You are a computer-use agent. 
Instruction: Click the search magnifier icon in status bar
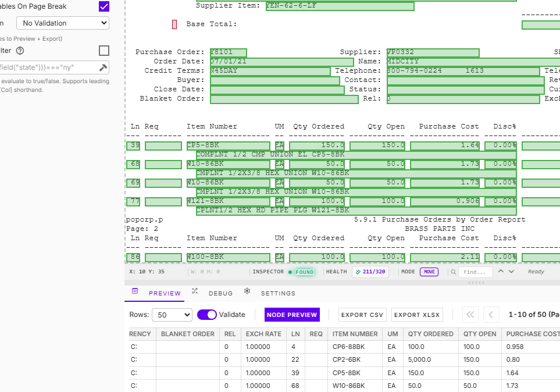[453, 272]
